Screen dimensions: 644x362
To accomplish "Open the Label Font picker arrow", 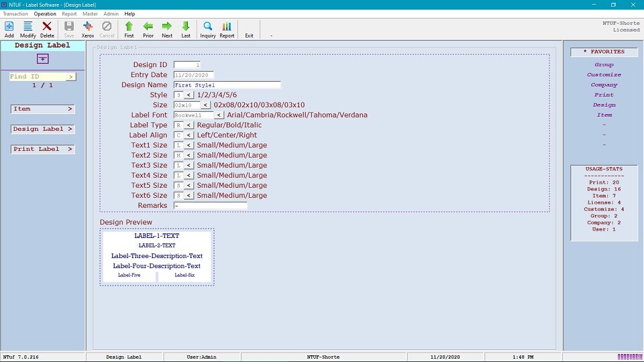I will 219,115.
